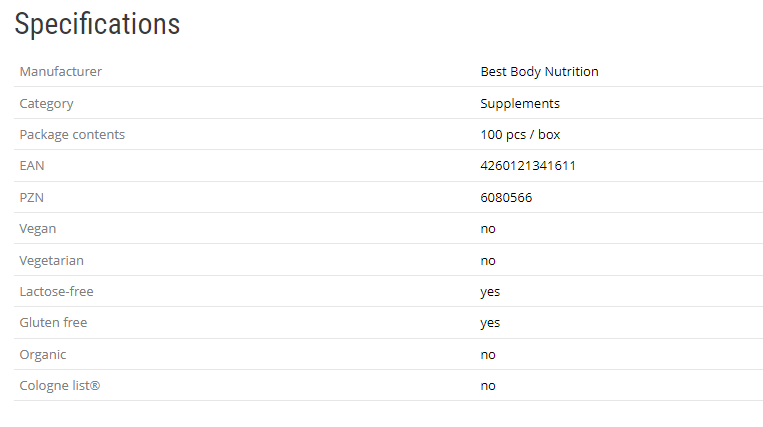Select the PZN number 6080566
Viewport: 763px width, 427px height.
(x=506, y=198)
